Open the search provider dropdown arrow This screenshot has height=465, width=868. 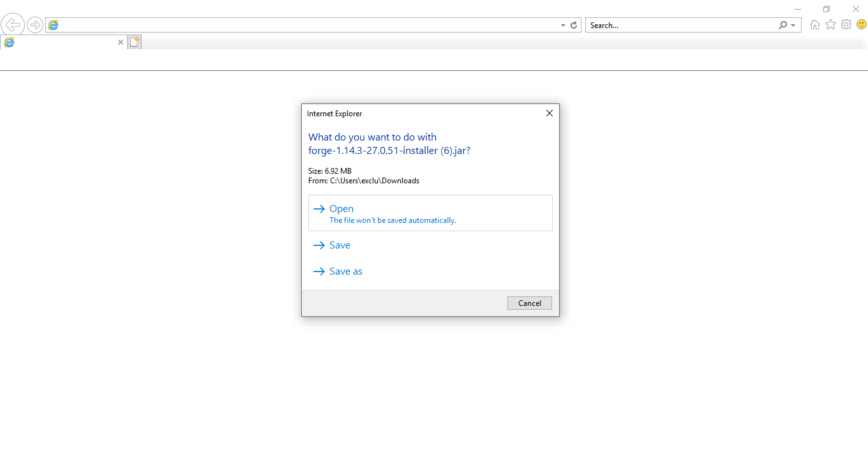tap(793, 25)
